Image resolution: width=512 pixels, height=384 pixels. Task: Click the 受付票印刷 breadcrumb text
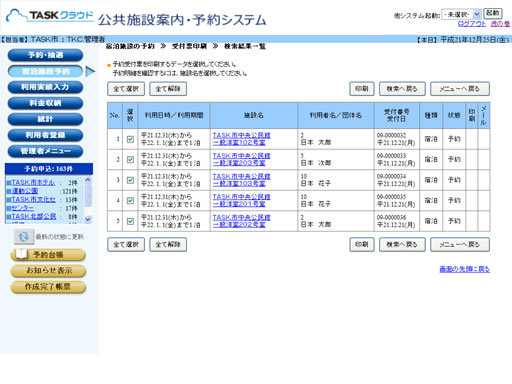click(189, 46)
